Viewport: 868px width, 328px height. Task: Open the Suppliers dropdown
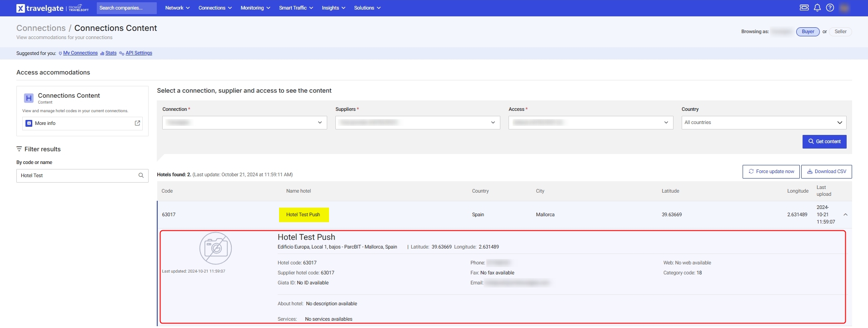(418, 123)
